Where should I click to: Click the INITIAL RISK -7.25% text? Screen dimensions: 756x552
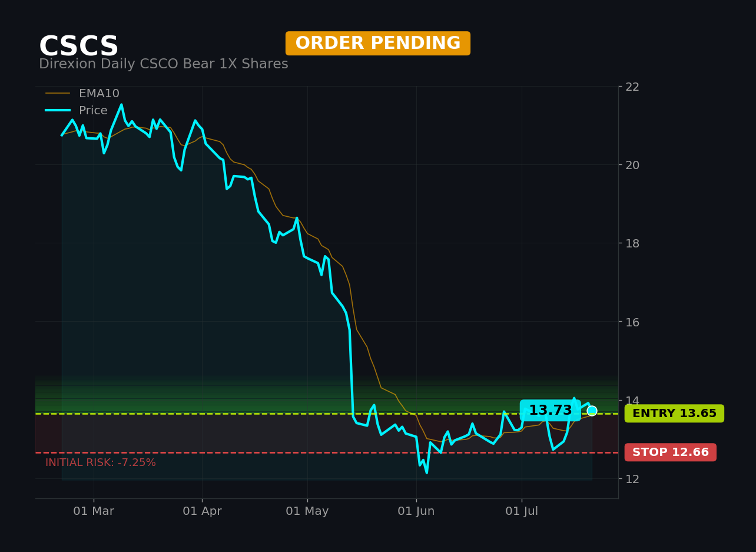[x=101, y=463]
